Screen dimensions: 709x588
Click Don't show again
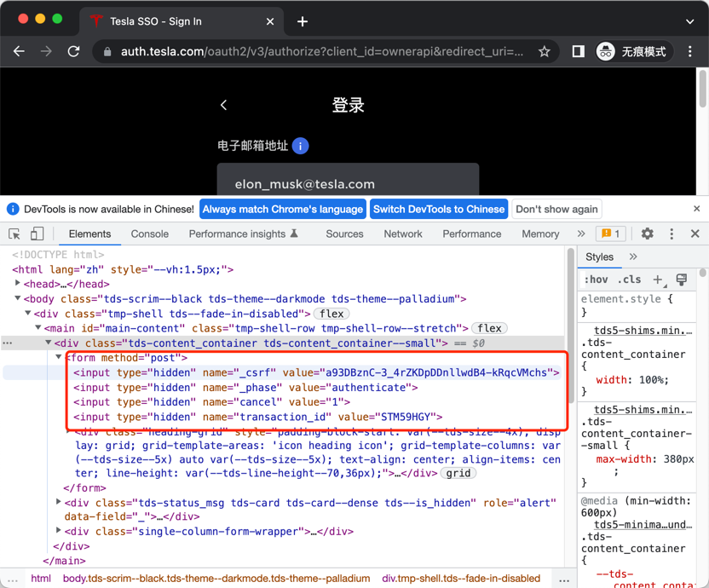(x=556, y=209)
